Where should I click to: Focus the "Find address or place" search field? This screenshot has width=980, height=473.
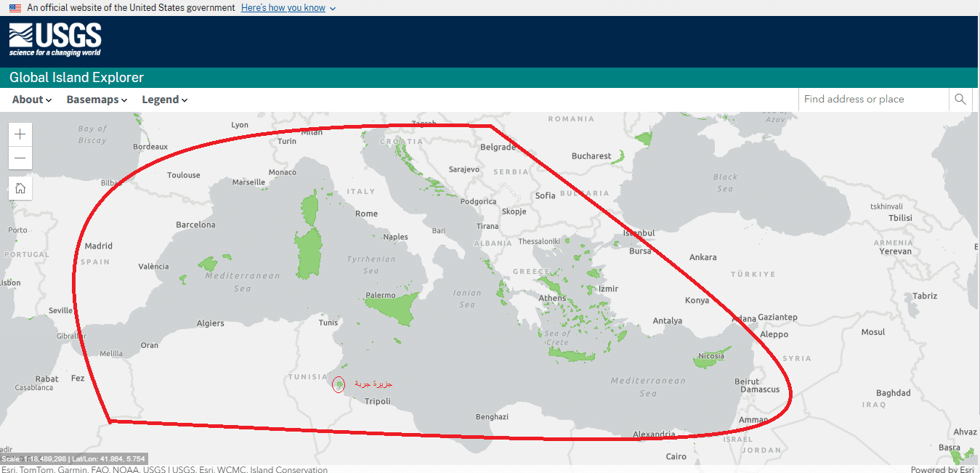(872, 100)
